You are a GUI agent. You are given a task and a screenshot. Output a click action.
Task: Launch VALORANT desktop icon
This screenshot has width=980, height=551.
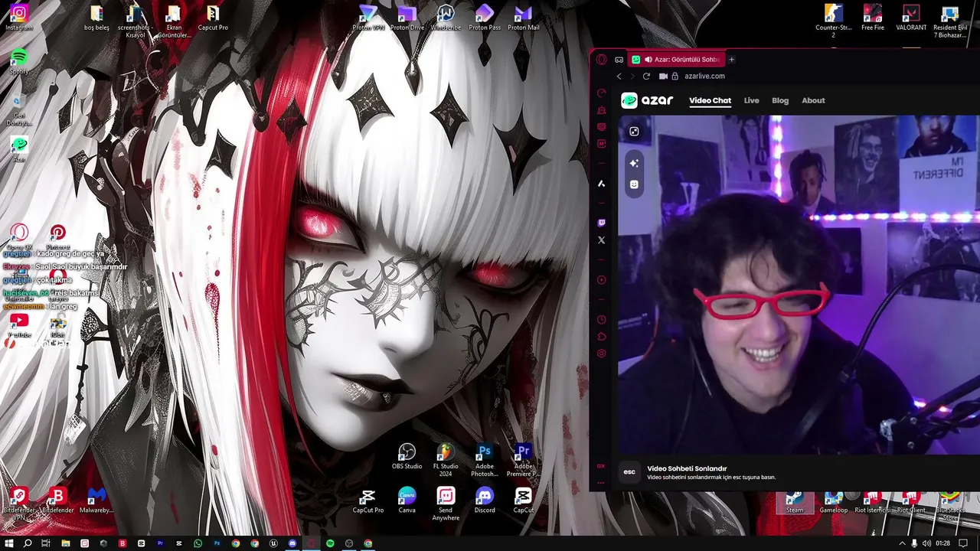point(911,18)
